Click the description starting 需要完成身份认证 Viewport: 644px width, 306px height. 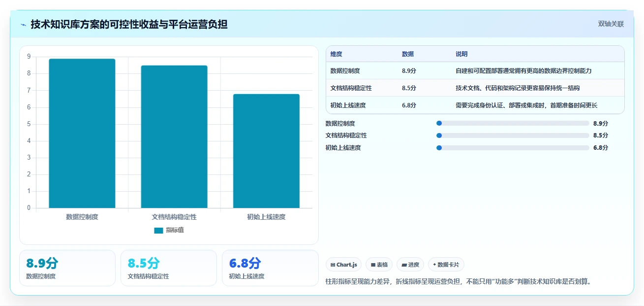[x=526, y=105]
